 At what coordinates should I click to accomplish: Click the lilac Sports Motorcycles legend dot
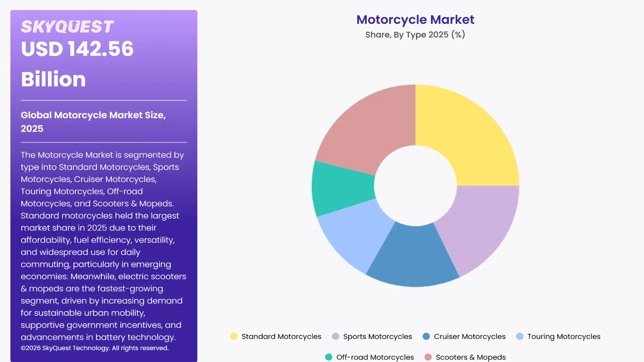[x=335, y=336]
